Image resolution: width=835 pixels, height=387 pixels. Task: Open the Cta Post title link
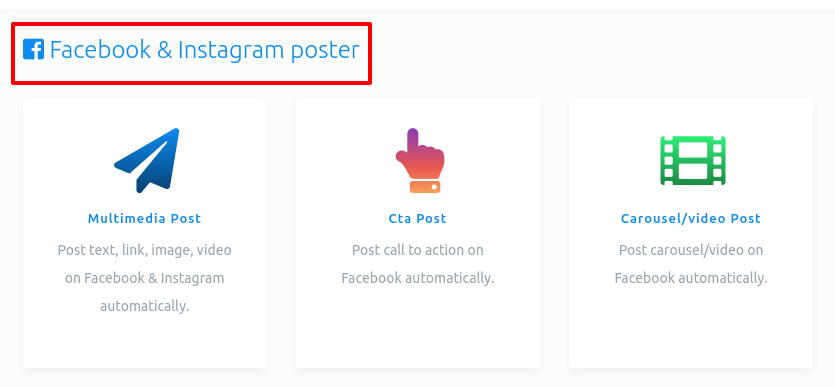(418, 218)
